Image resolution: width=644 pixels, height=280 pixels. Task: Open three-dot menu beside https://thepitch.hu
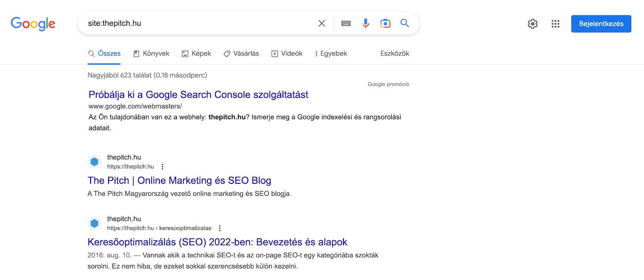[162, 167]
